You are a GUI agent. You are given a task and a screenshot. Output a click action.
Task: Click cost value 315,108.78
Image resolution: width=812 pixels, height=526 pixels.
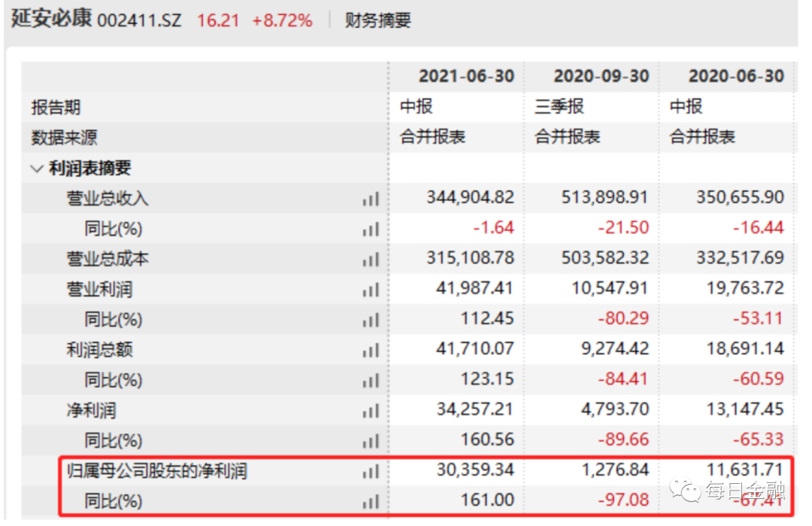(470, 258)
